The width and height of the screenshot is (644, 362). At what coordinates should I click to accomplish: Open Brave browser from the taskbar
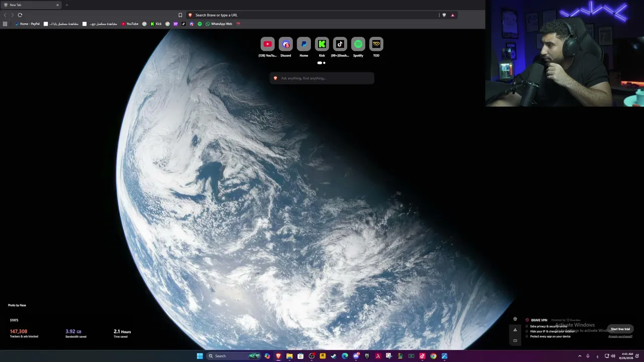point(278,356)
